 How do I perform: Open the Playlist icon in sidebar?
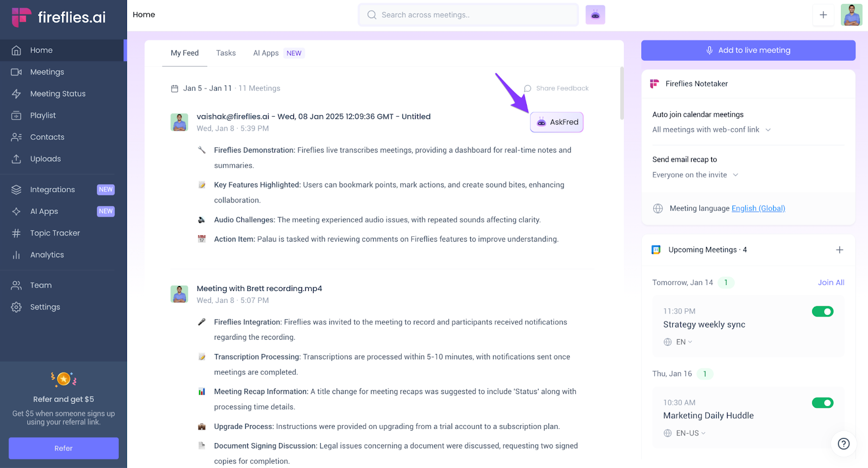(x=16, y=115)
